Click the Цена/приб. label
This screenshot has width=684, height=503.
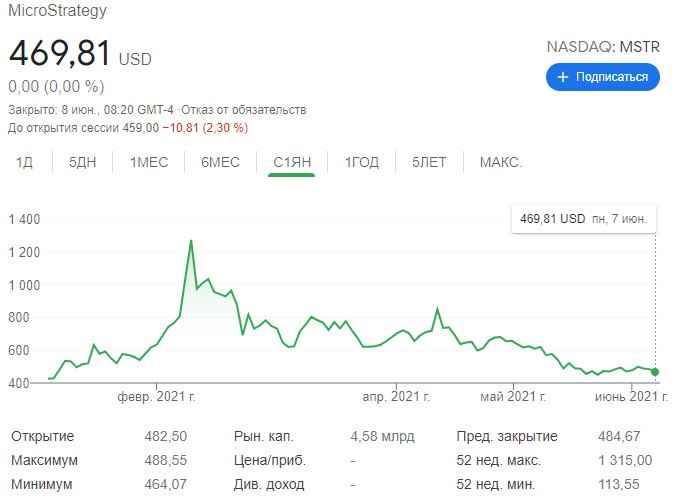tap(270, 460)
